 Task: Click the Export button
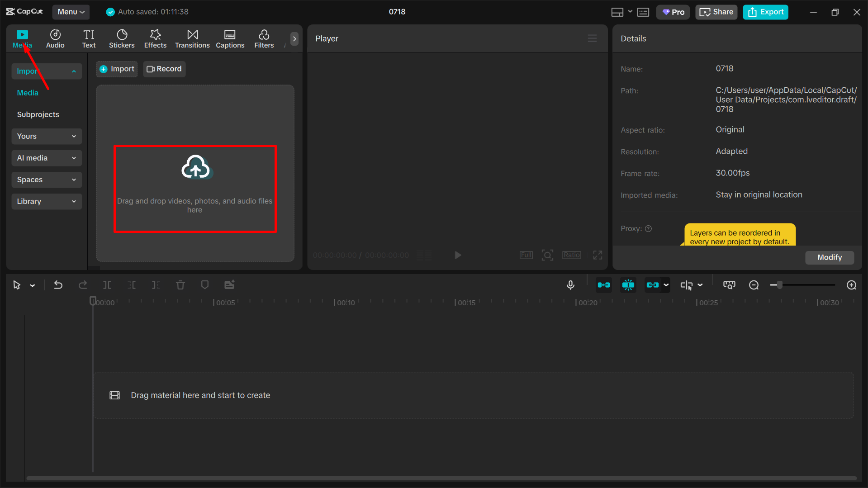click(x=765, y=12)
